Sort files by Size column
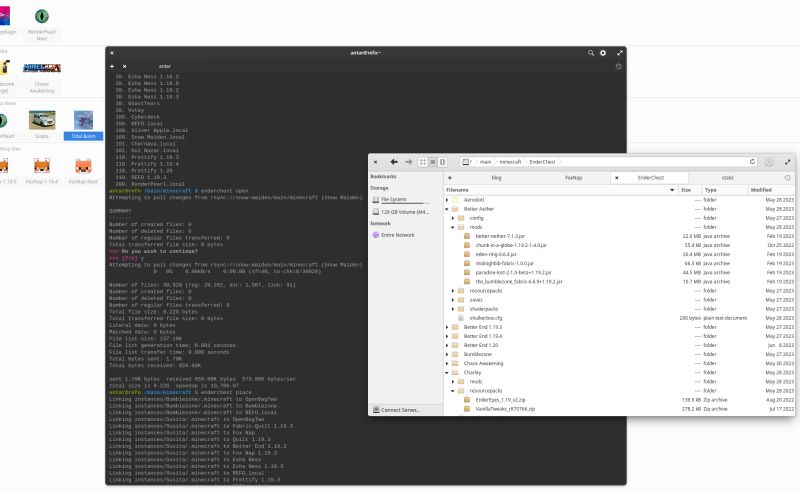This screenshot has height=494, width=800. coord(690,190)
